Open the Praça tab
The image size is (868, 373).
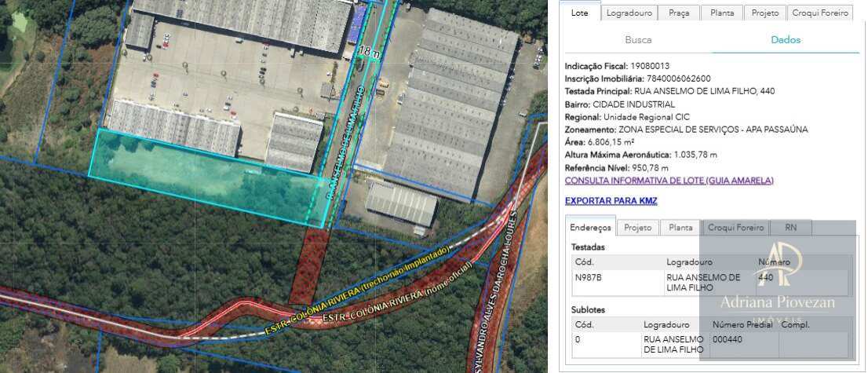tap(679, 13)
